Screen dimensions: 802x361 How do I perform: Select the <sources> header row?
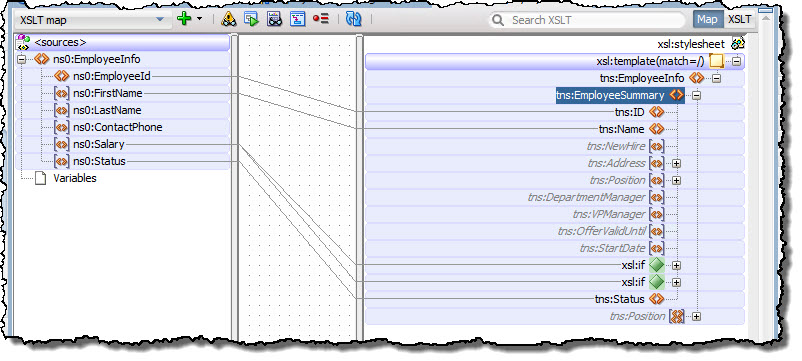tap(123, 42)
